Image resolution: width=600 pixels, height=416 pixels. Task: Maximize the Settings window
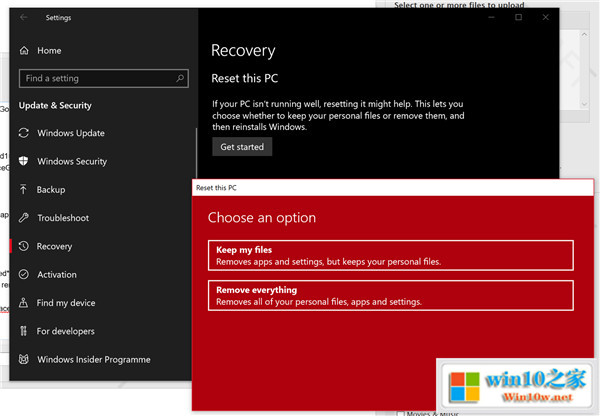coord(518,17)
